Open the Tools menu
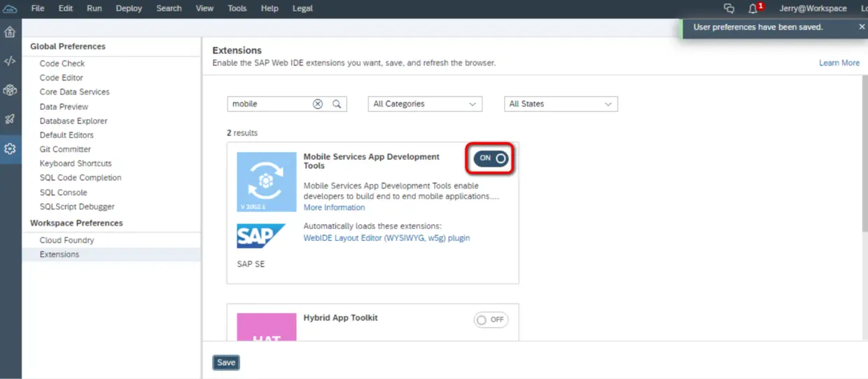 point(237,8)
